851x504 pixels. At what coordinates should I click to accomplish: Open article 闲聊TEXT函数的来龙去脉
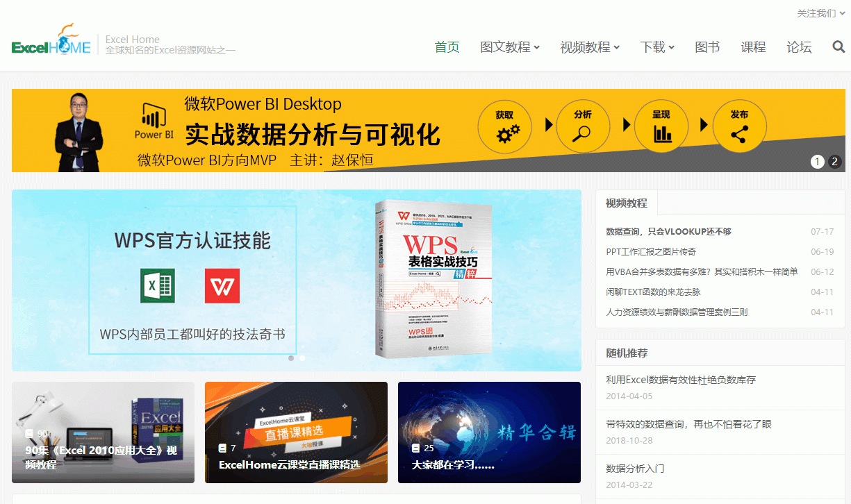pos(653,292)
